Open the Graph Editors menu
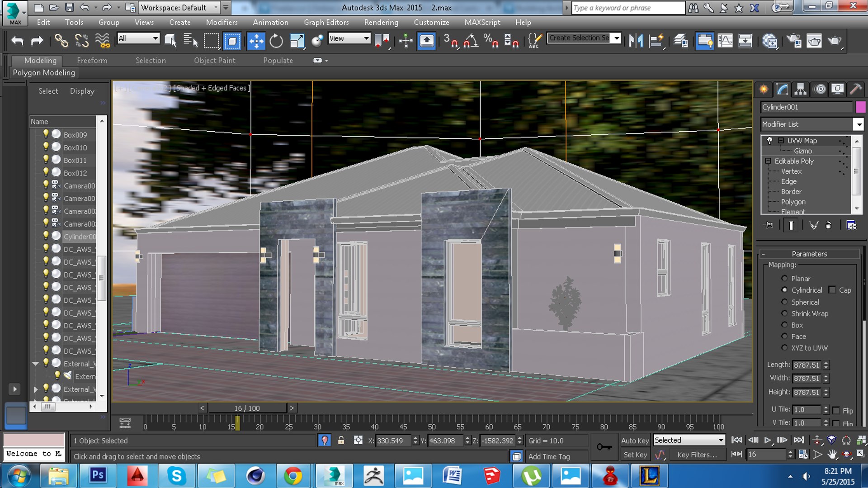This screenshot has height=488, width=868. tap(326, 22)
